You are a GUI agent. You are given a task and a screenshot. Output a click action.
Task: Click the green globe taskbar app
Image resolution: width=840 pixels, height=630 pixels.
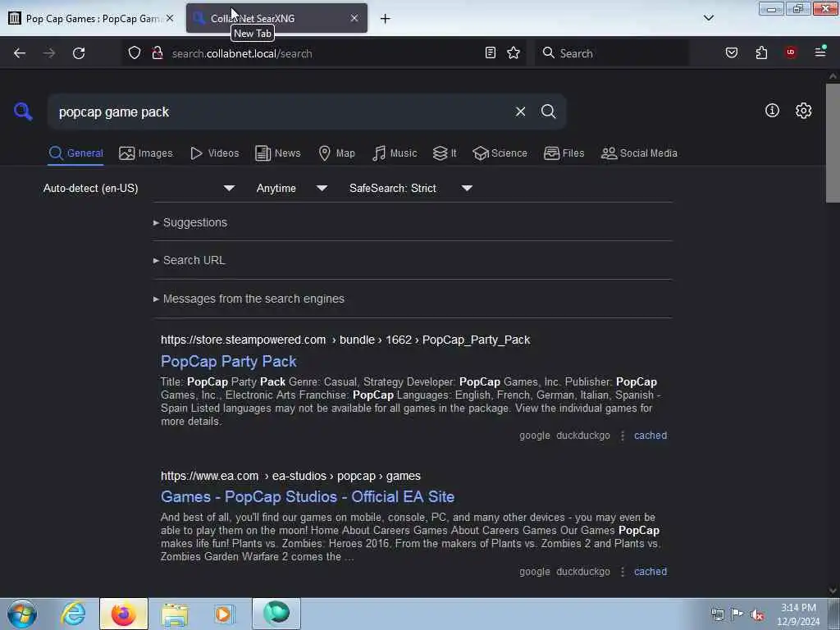pyautogui.click(x=276, y=614)
